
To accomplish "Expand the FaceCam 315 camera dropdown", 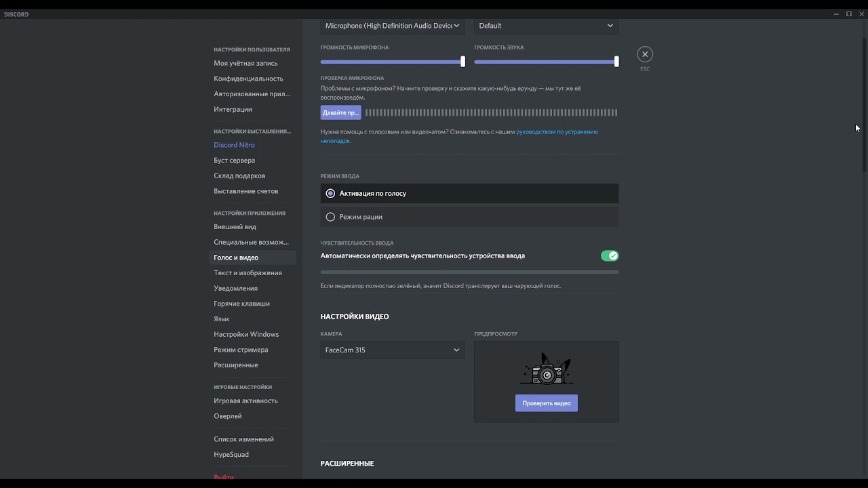I will tap(393, 350).
